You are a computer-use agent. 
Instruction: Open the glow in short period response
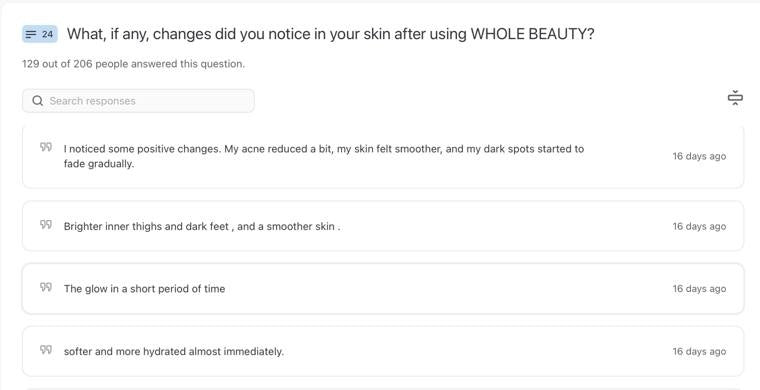[x=383, y=289]
